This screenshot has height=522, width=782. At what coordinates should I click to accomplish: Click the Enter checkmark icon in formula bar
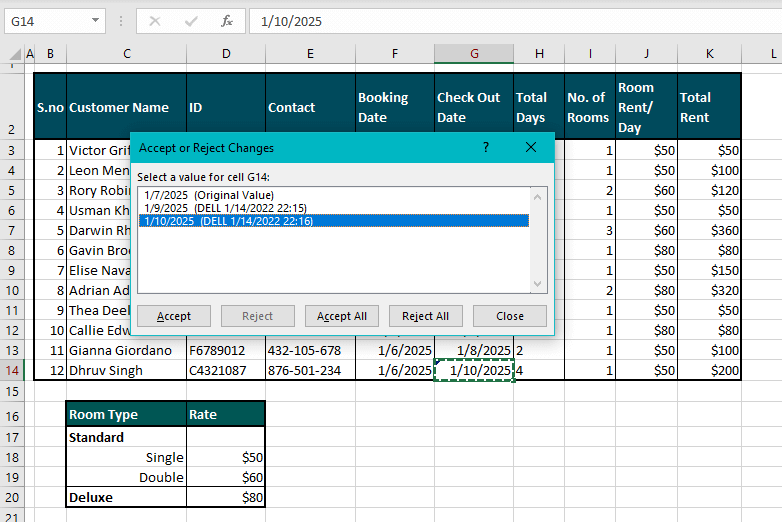click(191, 21)
